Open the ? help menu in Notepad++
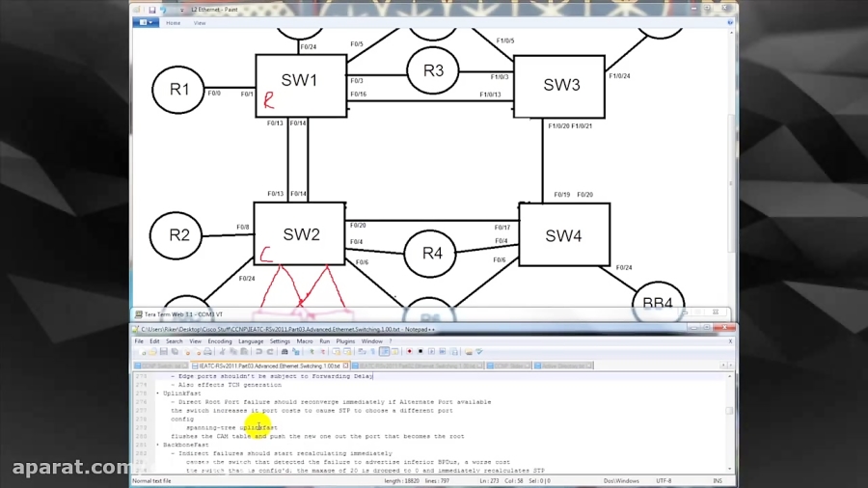868x488 pixels. (391, 341)
